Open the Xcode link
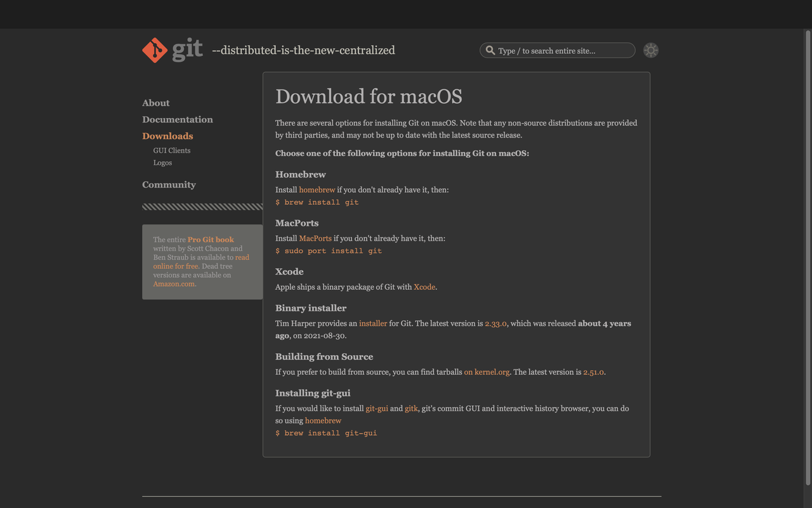 pos(424,287)
